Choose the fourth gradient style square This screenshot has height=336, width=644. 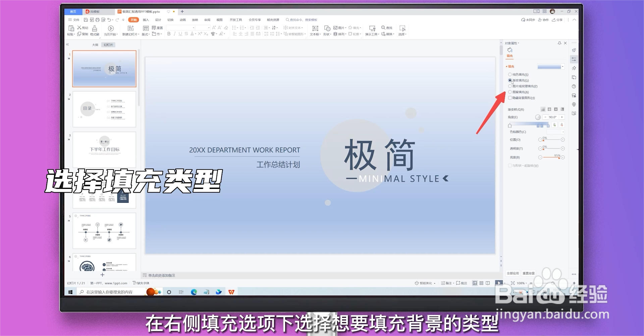point(562,109)
